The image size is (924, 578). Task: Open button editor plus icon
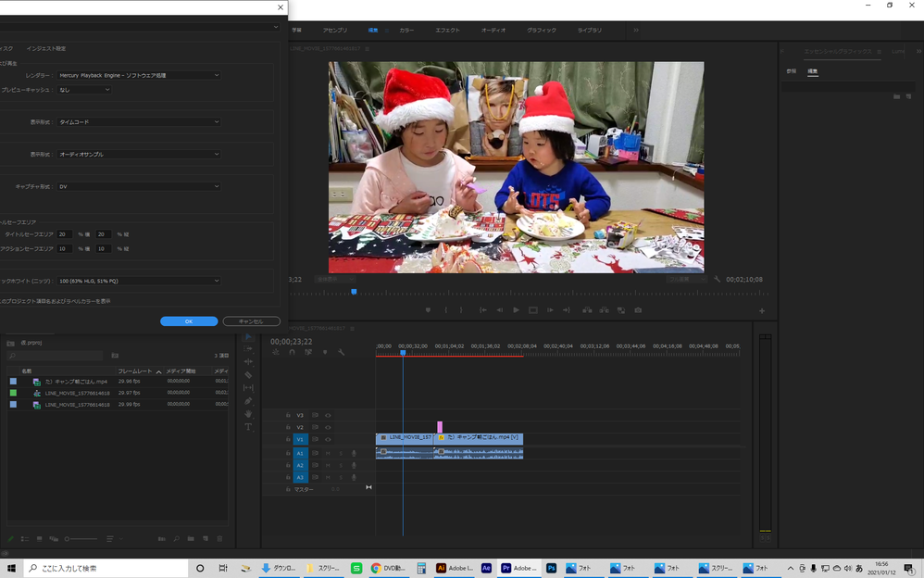(x=762, y=311)
